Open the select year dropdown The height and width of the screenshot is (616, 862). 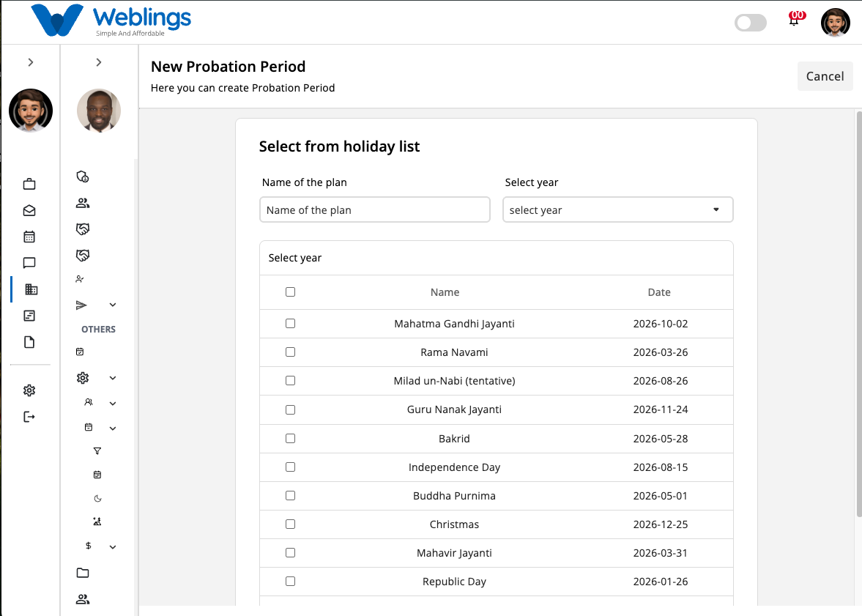click(618, 209)
